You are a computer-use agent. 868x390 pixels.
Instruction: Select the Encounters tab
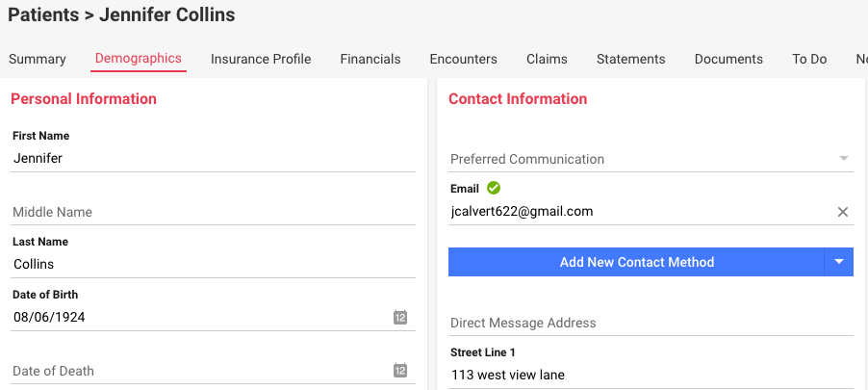pyautogui.click(x=463, y=59)
